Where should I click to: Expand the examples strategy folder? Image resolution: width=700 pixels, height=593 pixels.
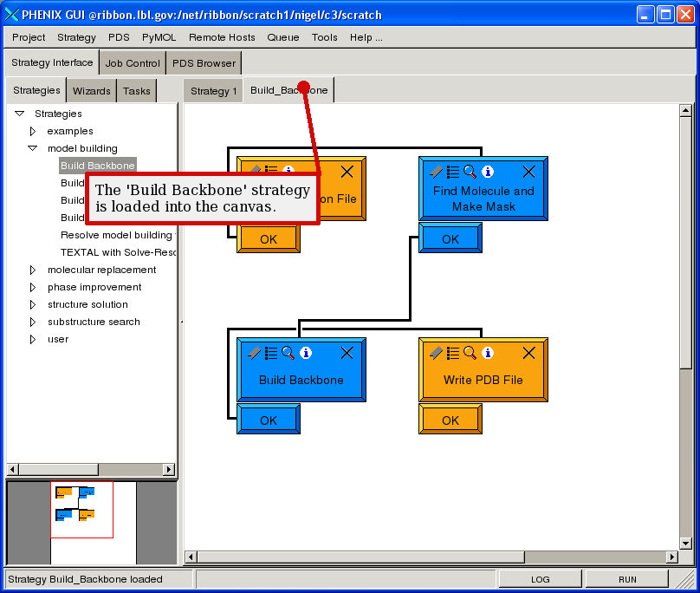coord(33,131)
